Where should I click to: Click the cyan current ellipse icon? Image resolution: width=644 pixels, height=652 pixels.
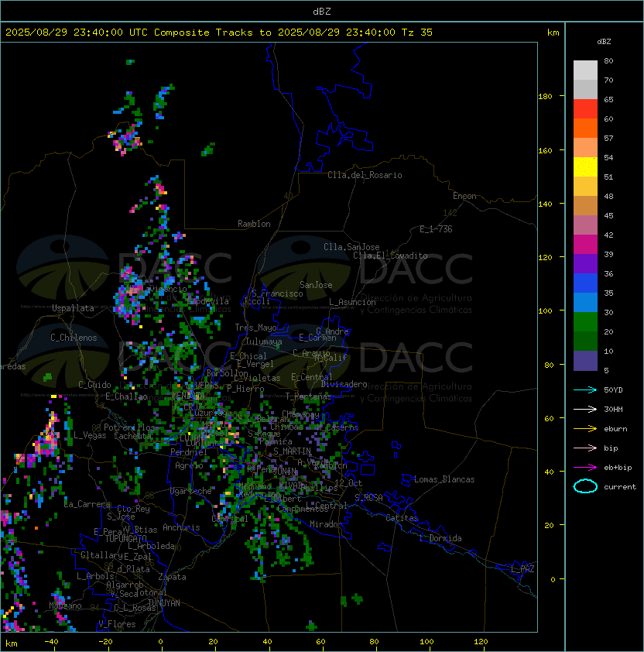[585, 486]
